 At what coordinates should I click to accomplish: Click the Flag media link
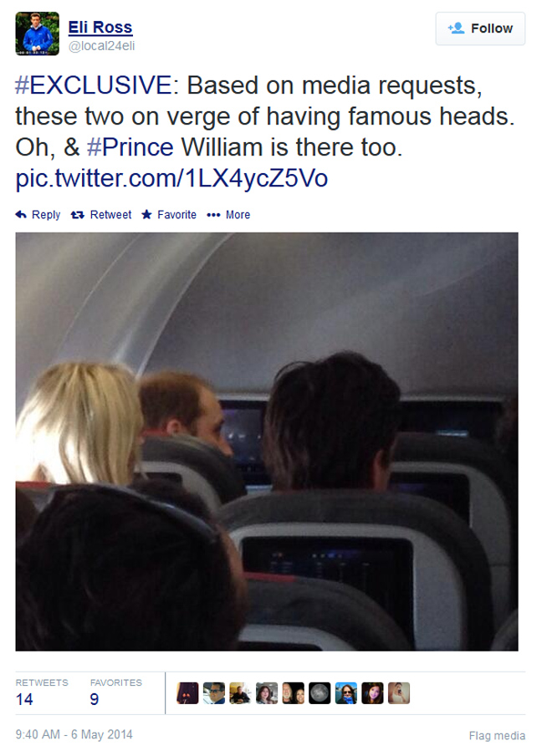[497, 736]
